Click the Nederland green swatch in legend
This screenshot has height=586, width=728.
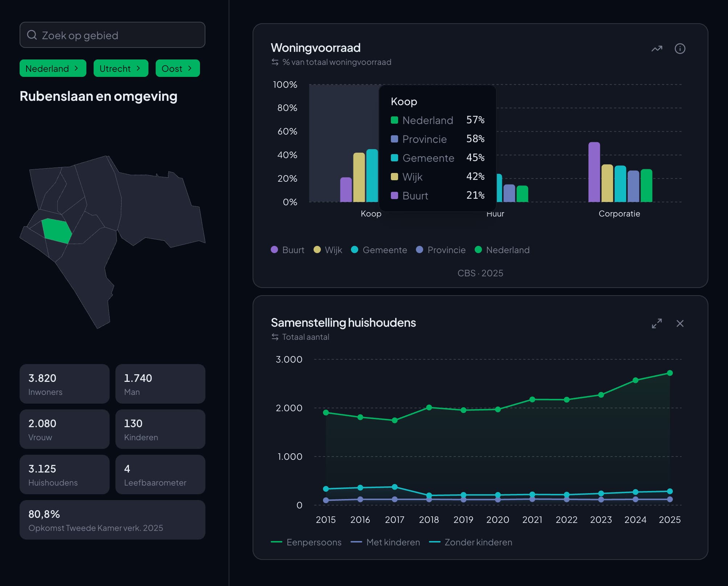point(478,249)
